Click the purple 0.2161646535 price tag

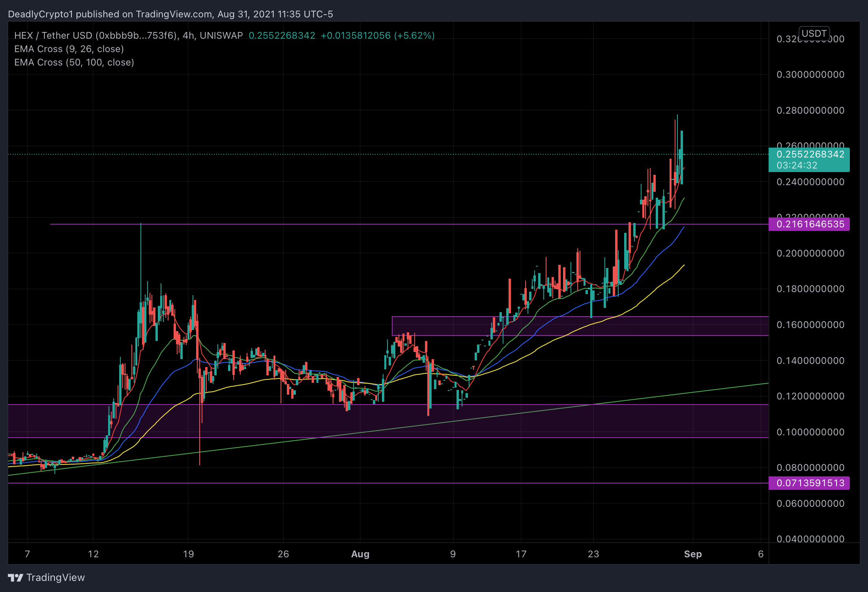coord(810,224)
